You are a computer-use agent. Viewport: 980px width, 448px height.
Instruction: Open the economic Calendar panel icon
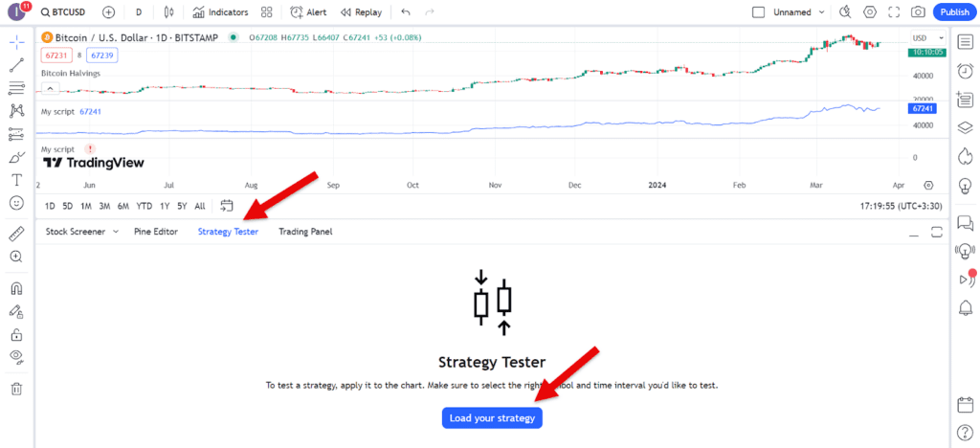(965, 405)
